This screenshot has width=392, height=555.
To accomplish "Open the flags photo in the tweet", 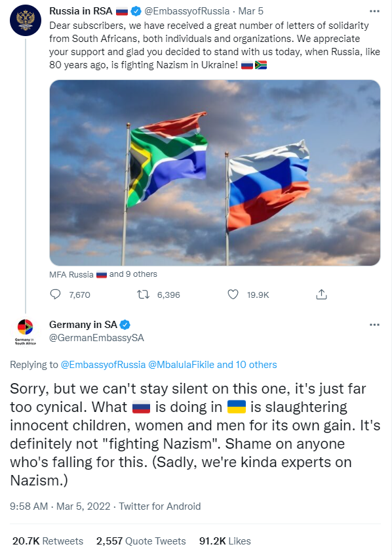I will pyautogui.click(x=215, y=173).
